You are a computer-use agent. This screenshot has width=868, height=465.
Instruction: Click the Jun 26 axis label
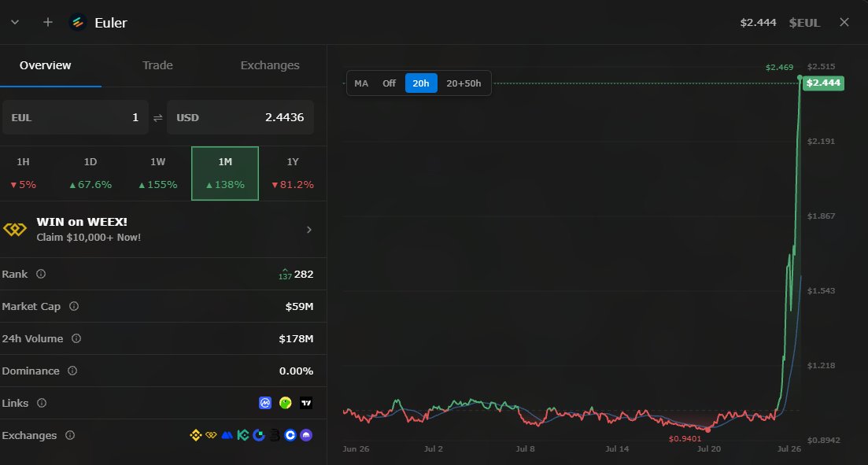[356, 449]
